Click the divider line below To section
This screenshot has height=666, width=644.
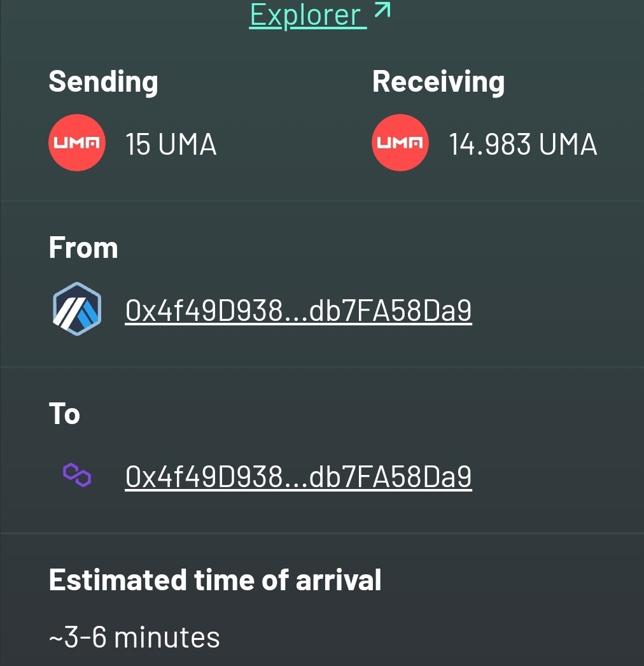pyautogui.click(x=322, y=533)
